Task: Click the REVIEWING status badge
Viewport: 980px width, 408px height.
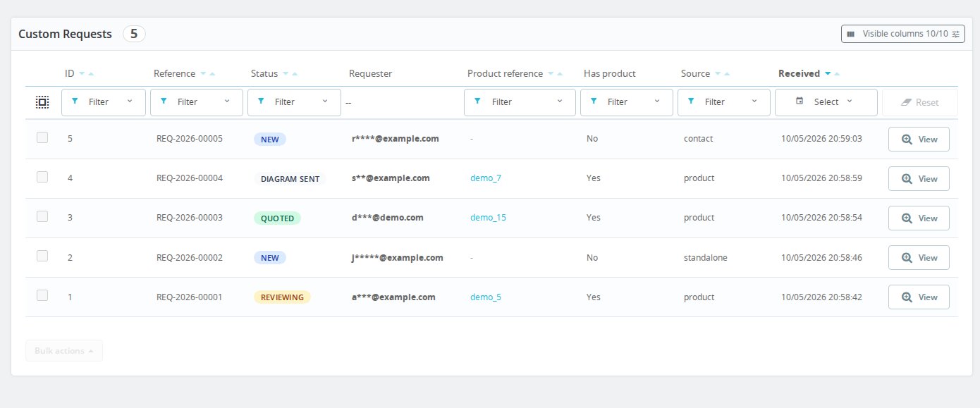Action: tap(282, 297)
